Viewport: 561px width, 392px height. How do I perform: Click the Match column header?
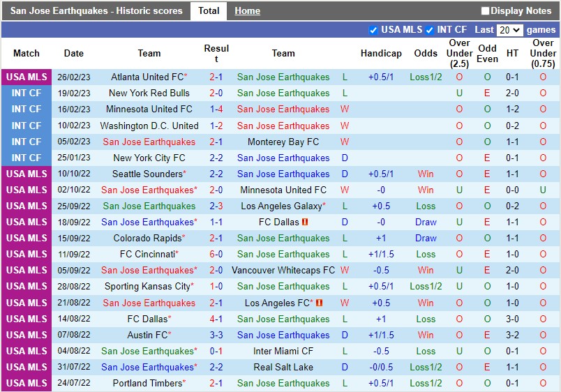coord(27,53)
